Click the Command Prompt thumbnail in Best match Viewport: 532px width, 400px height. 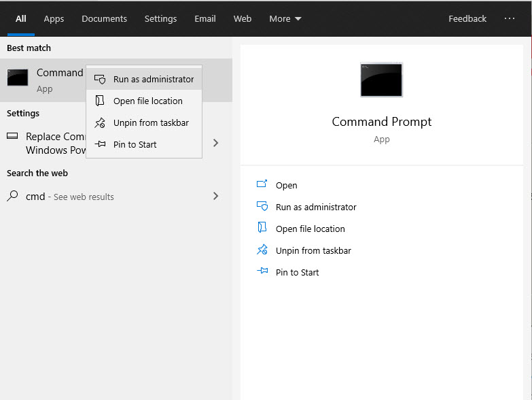(x=18, y=78)
